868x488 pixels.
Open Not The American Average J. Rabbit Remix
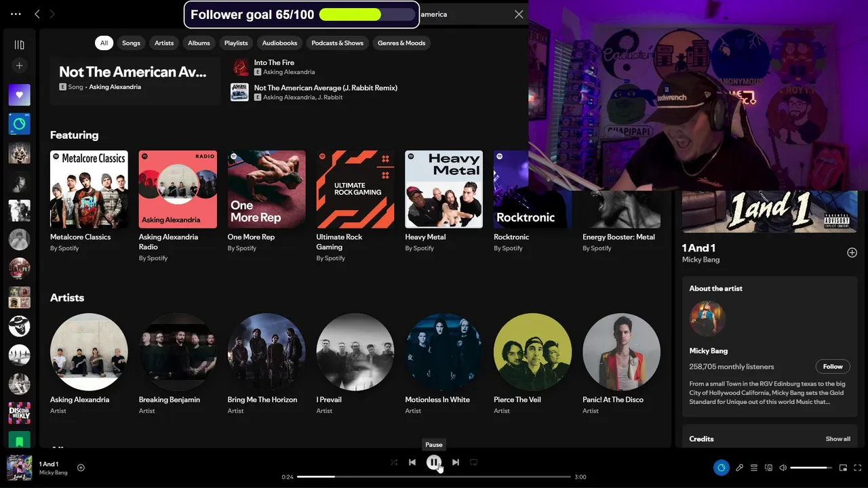[x=325, y=87]
